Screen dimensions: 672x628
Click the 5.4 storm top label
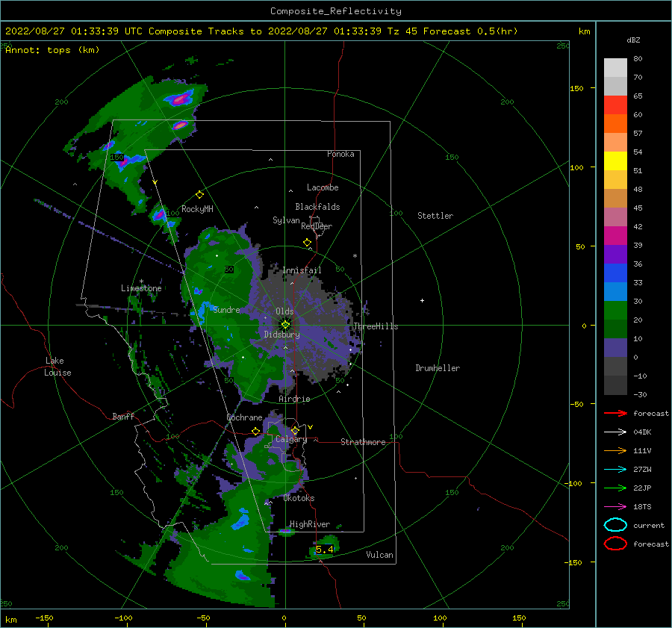pyautogui.click(x=325, y=549)
